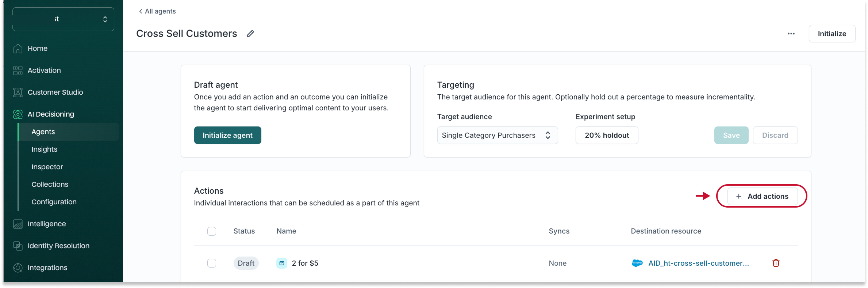Click the Home icon in sidebar
868x288 pixels.
(18, 49)
